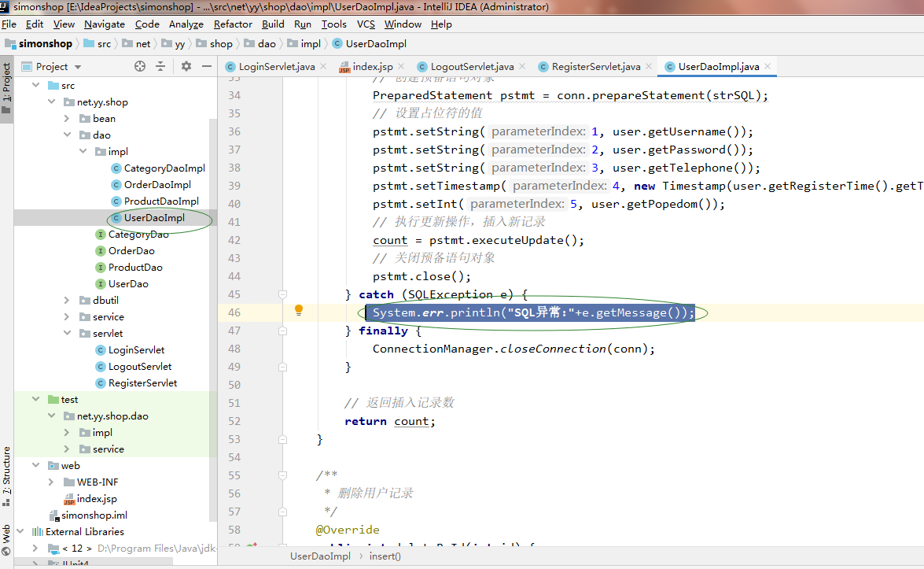Click the locate/scroll-from-source target icon

coord(140,67)
